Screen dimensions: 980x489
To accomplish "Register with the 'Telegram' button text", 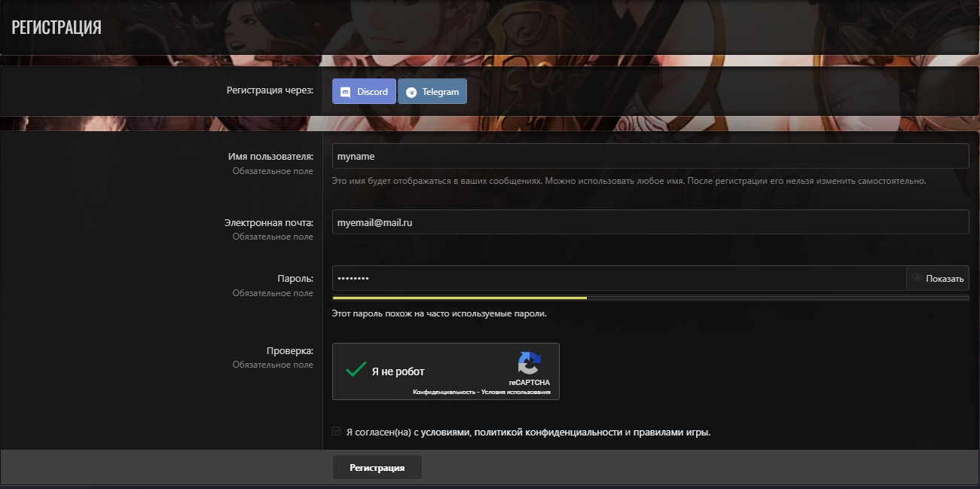I will (440, 92).
